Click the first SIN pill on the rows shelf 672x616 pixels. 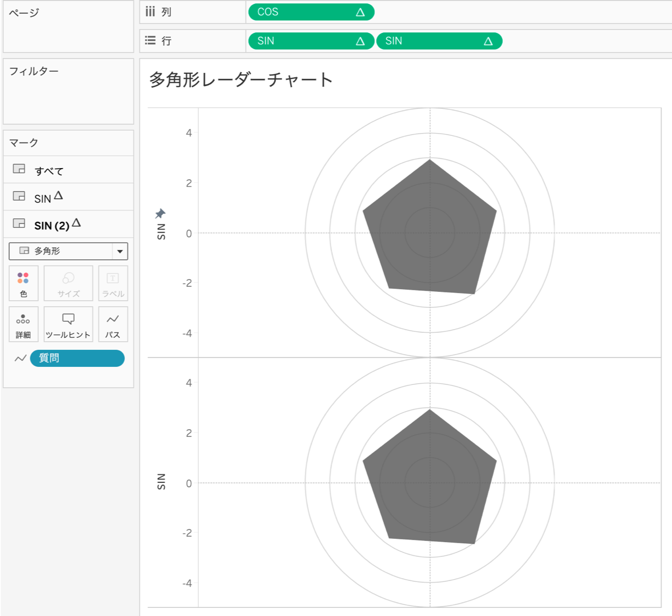point(311,41)
